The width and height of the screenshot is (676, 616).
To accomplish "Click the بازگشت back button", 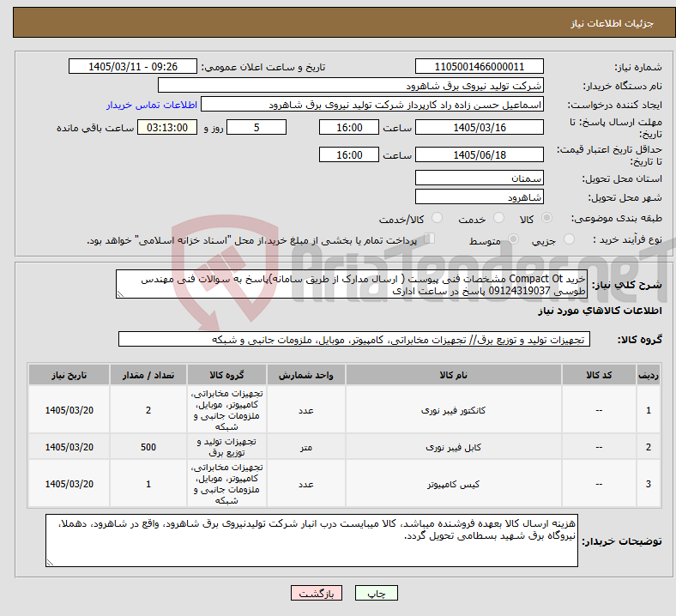I will point(317,593).
